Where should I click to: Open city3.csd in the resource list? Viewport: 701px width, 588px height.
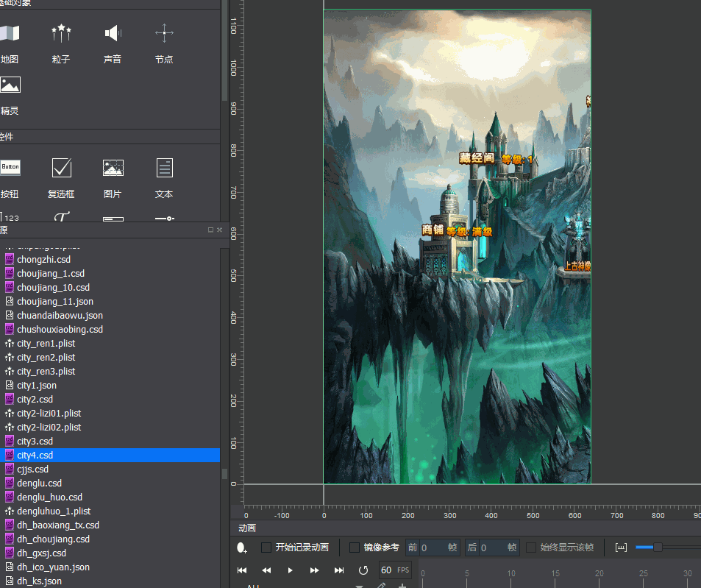pyautogui.click(x=35, y=442)
